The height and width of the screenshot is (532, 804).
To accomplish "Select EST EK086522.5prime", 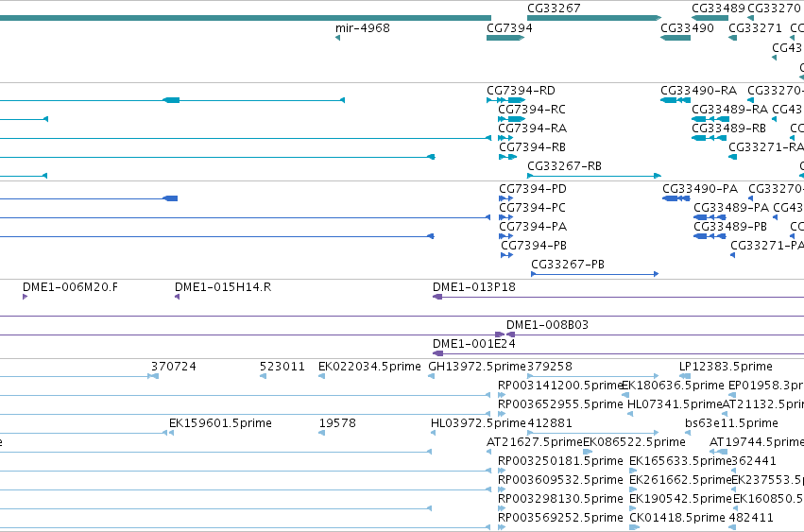I will click(634, 442).
